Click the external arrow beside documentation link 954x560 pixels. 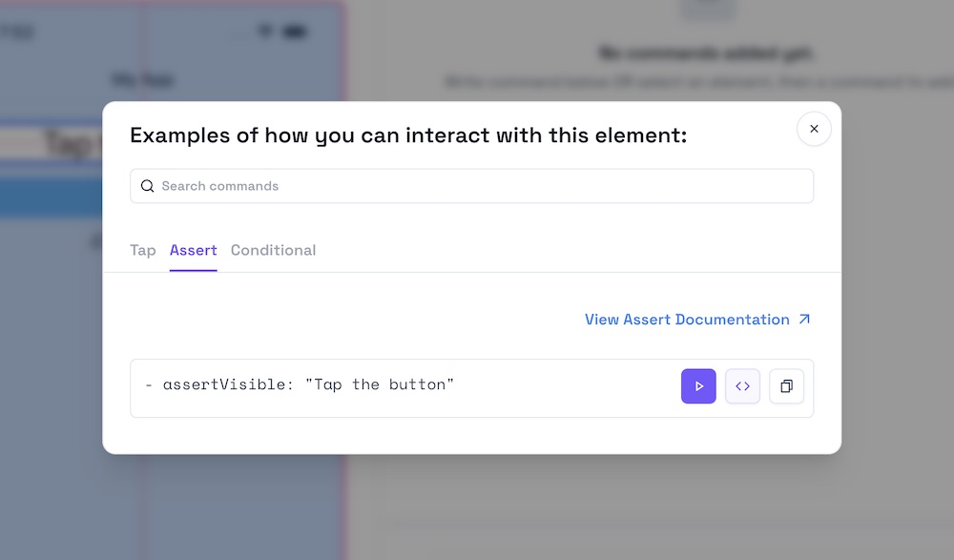804,320
